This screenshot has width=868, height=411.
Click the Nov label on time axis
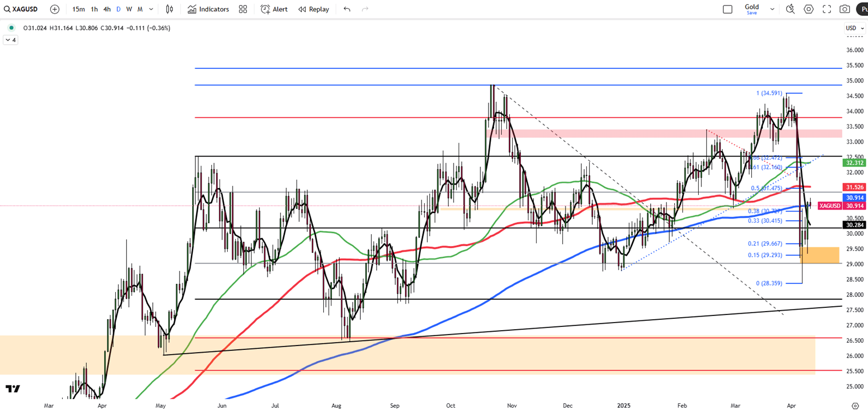(512, 406)
